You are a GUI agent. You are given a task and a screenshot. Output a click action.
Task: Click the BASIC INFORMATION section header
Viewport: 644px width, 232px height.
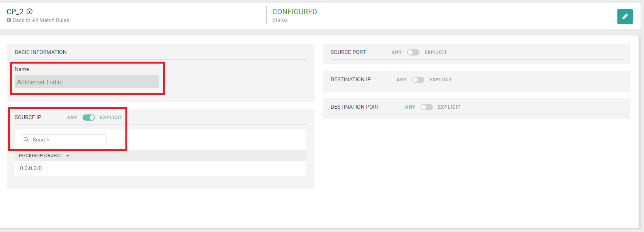tap(41, 52)
